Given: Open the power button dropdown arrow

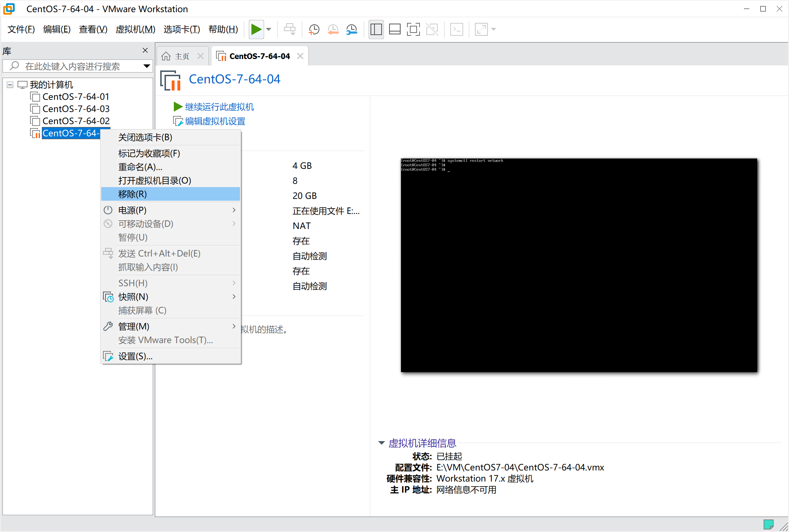Looking at the screenshot, I should point(269,29).
